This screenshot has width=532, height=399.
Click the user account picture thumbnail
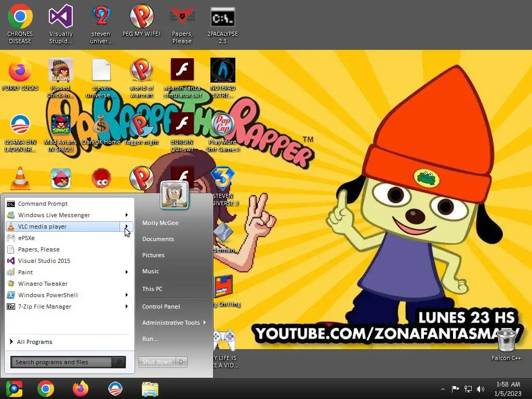click(x=175, y=195)
